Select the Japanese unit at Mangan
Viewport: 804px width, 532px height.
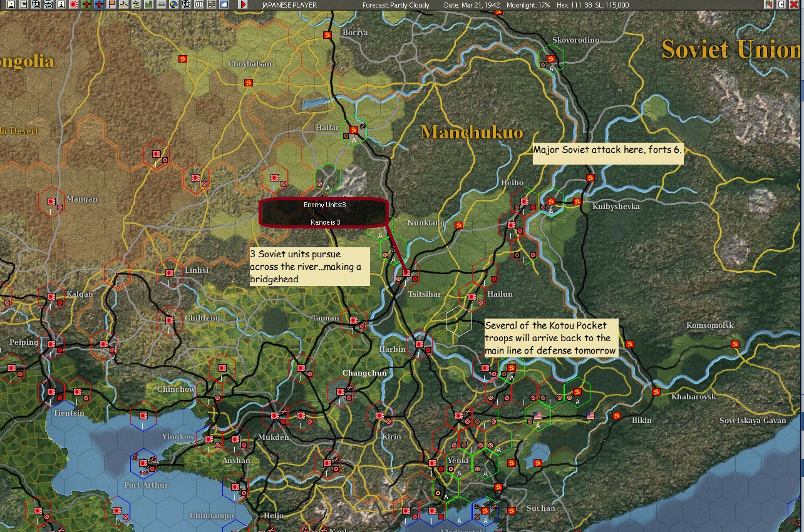(51, 201)
